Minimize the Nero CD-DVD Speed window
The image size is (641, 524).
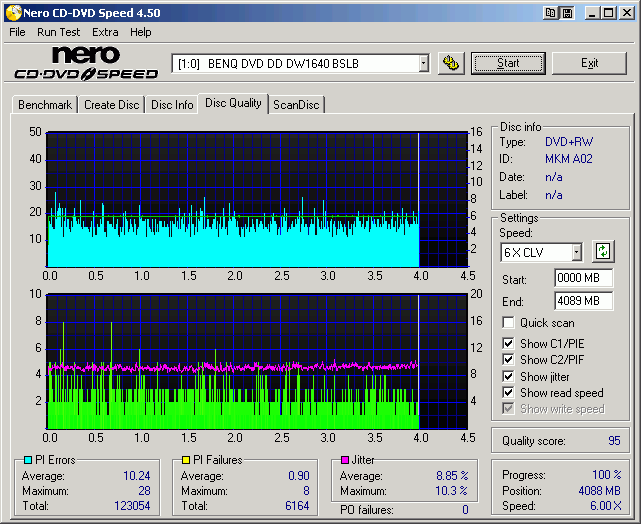tap(593, 13)
